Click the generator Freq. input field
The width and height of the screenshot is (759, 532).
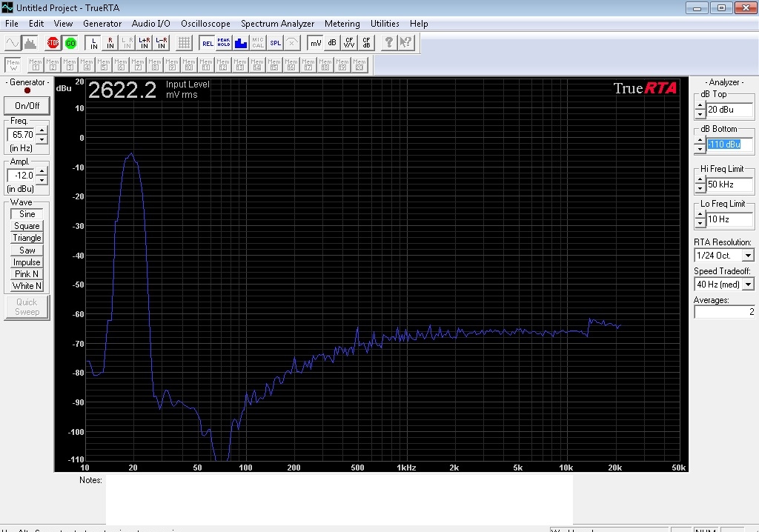coord(21,135)
